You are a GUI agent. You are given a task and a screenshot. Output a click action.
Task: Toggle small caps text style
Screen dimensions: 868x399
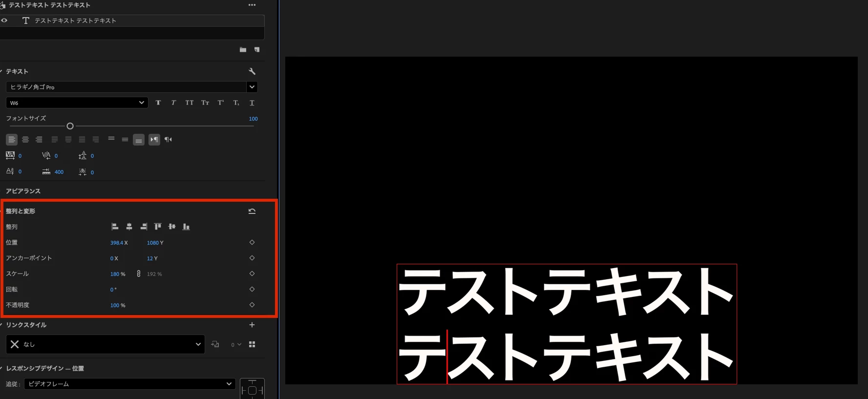[205, 103]
